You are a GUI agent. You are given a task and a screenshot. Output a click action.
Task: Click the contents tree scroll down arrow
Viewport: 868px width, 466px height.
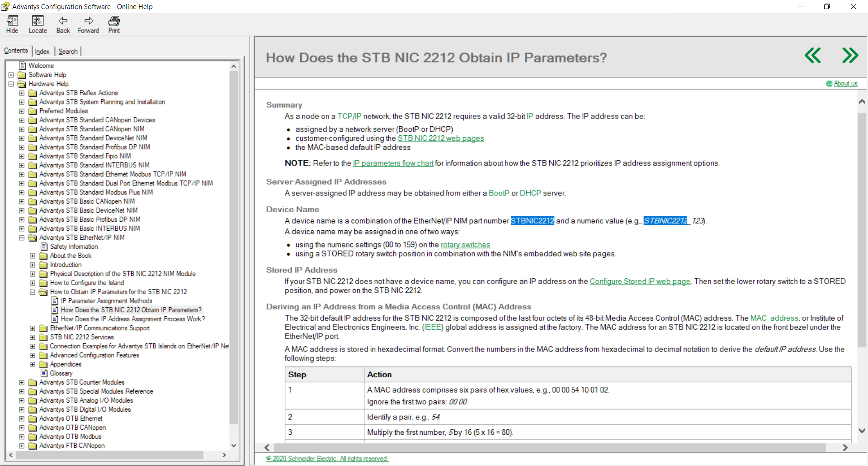tap(234, 445)
